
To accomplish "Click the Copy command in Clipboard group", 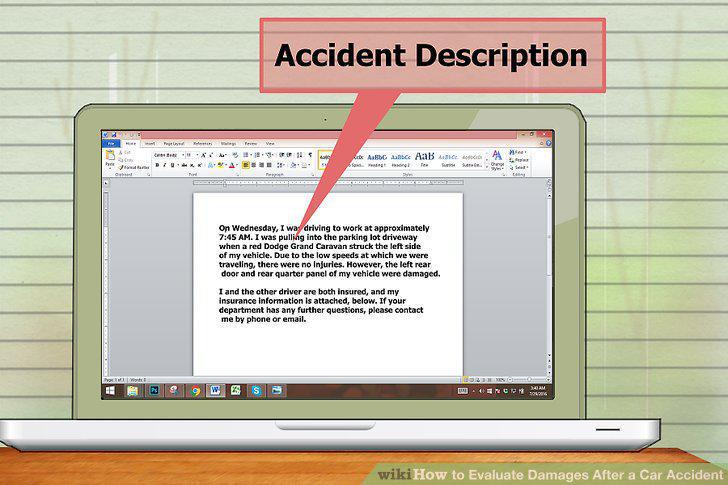I will tap(125, 160).
